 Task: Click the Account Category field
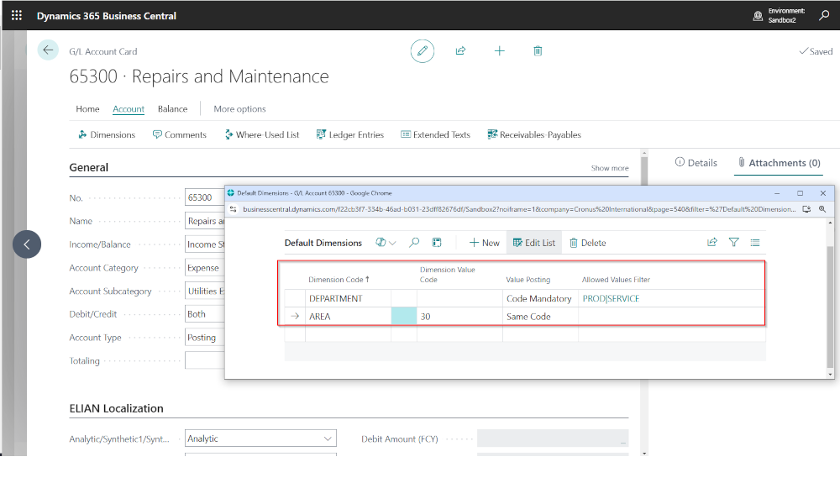204,268
